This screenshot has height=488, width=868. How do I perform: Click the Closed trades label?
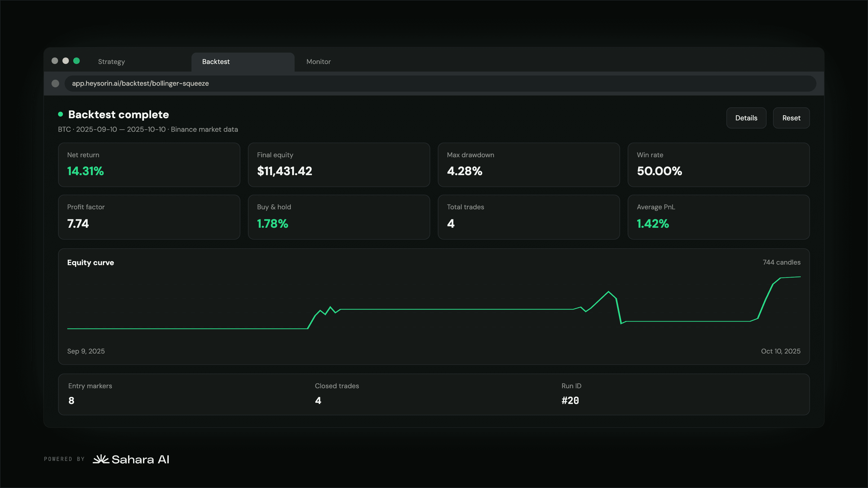337,386
